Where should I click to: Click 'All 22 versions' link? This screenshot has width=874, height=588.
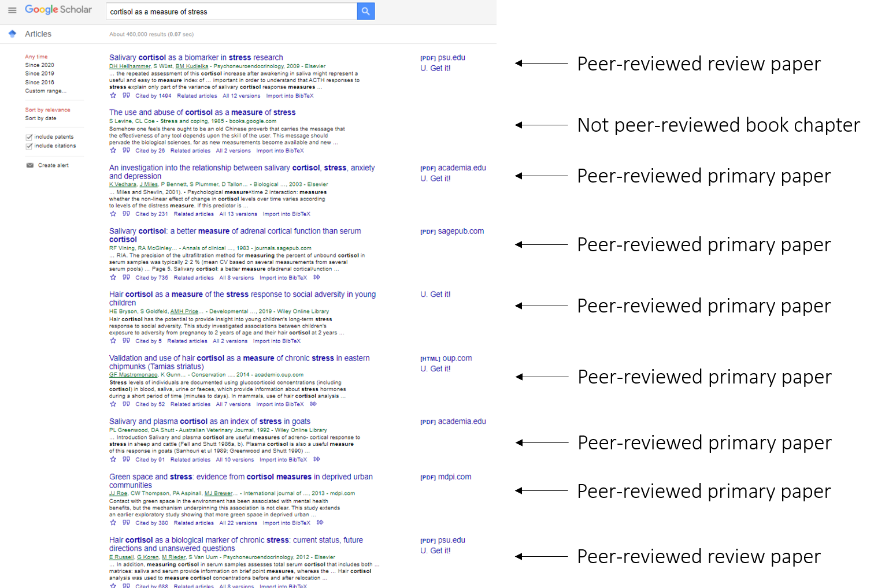pos(238,523)
